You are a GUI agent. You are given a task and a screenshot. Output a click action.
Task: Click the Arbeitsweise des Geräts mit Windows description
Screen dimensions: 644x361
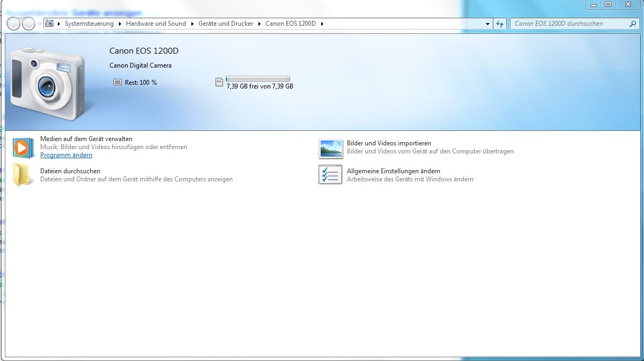[x=410, y=179]
